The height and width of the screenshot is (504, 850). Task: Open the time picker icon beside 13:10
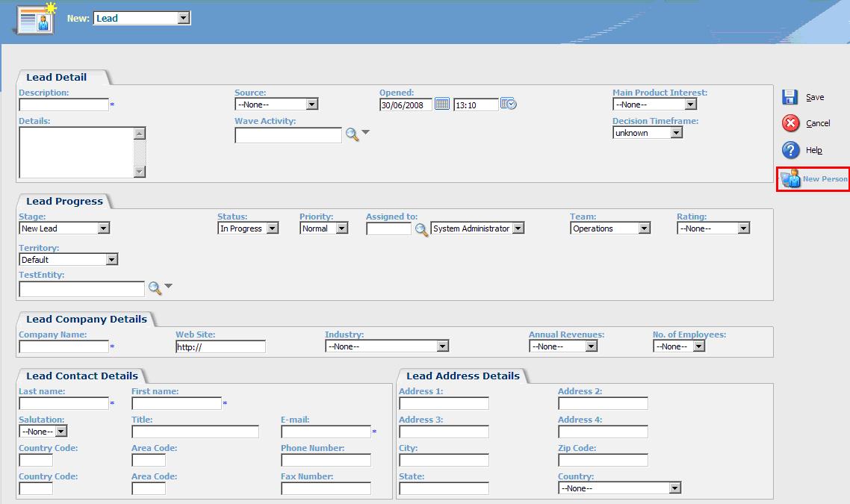tap(509, 104)
